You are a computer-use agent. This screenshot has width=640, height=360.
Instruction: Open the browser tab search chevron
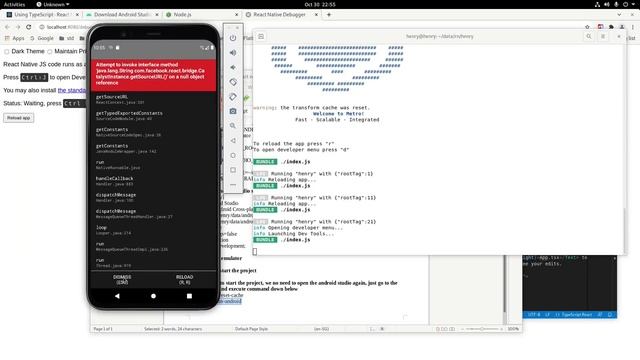point(619,14)
